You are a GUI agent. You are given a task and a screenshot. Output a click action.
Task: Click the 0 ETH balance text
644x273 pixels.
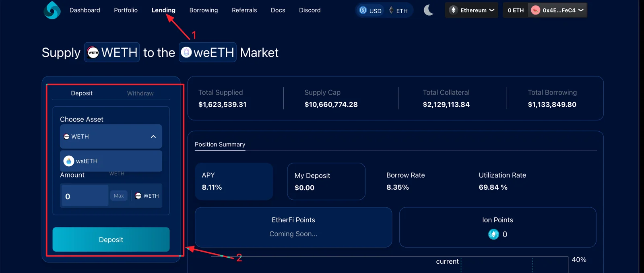click(516, 10)
